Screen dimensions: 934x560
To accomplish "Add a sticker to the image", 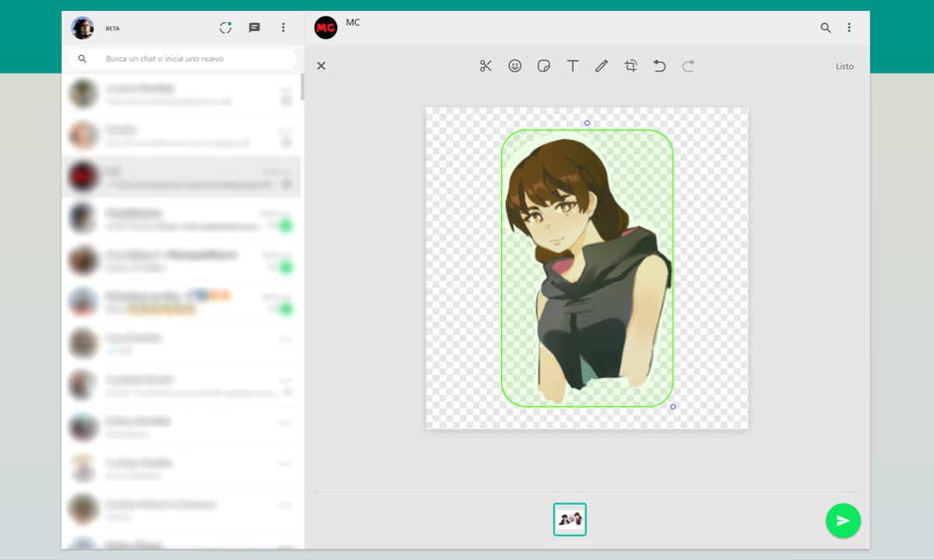I will [x=544, y=66].
